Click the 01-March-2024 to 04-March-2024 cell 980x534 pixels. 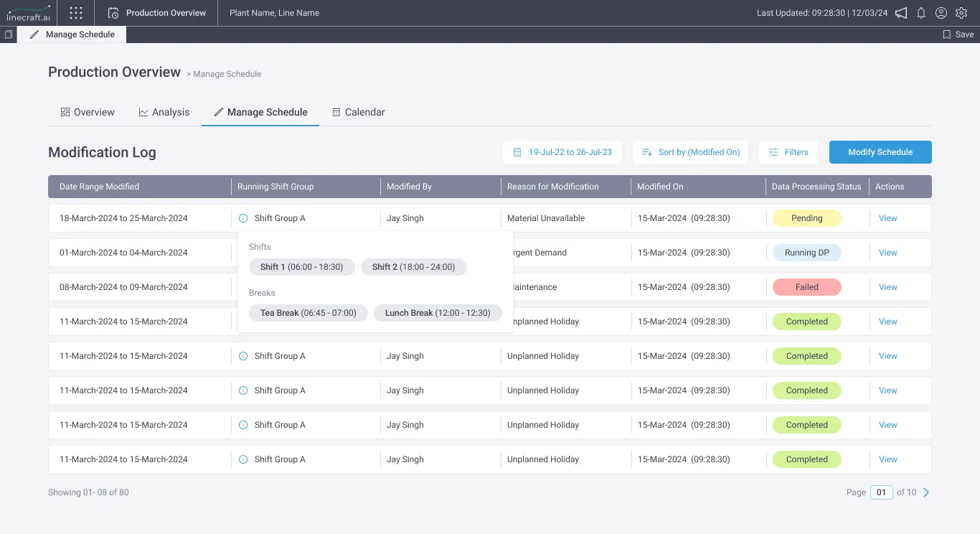(x=123, y=253)
